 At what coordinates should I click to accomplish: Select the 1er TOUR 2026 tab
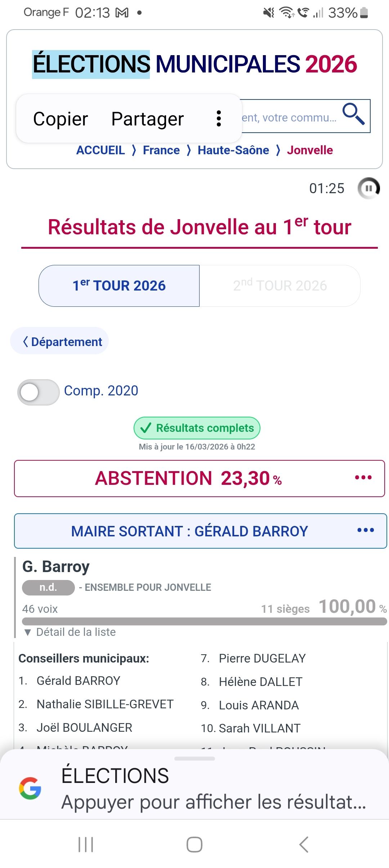pos(119,286)
